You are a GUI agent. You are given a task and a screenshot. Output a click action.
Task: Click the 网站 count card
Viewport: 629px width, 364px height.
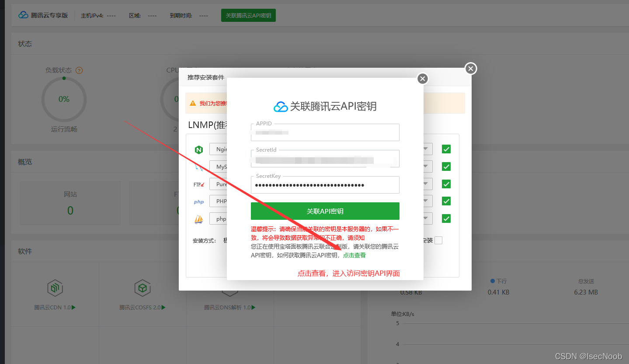click(70, 203)
